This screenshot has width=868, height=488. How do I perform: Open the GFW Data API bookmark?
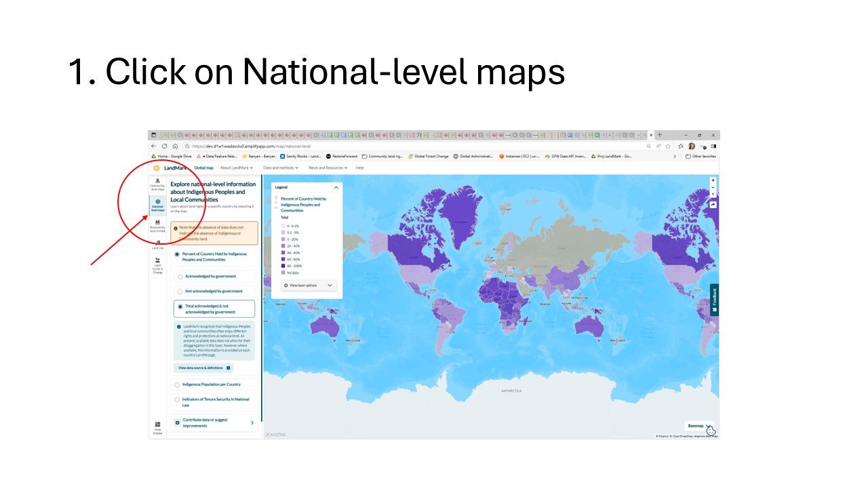[566, 156]
